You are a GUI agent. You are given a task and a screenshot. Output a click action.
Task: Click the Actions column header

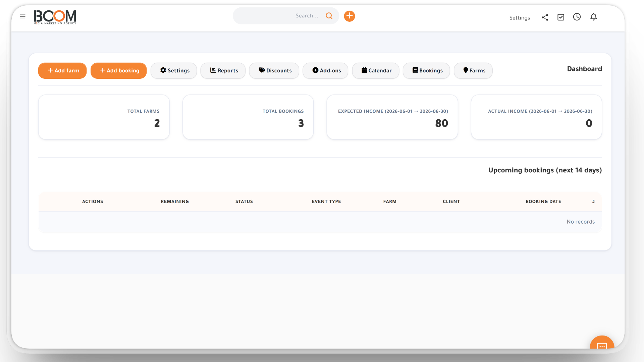pyautogui.click(x=93, y=201)
